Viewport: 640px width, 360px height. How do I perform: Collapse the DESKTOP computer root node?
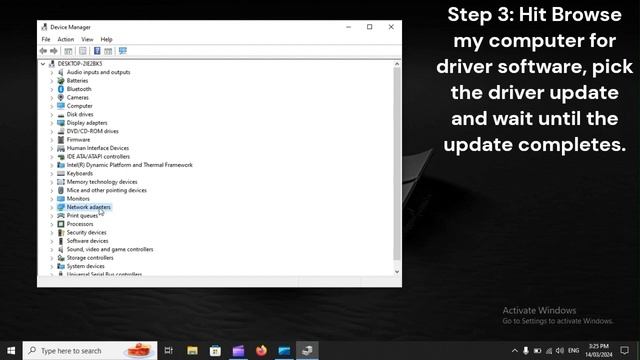[43, 64]
